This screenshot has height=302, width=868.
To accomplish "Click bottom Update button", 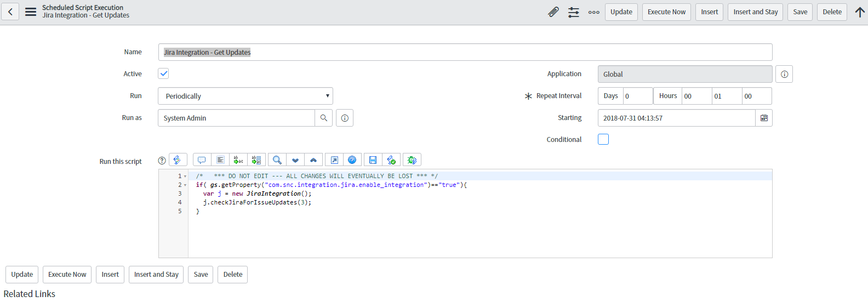I will pos(22,275).
